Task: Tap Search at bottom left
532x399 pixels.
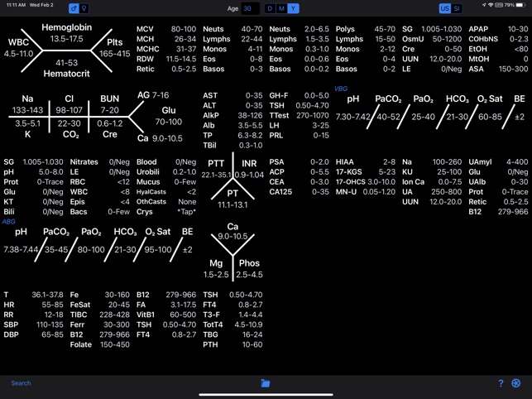Action: point(21,383)
